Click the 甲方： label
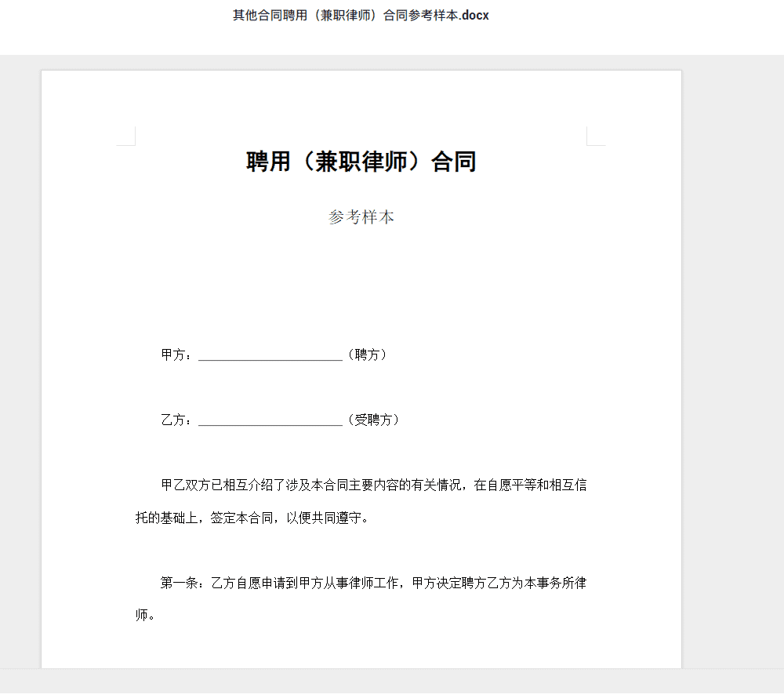Viewport: 784px width, 698px height. [176, 355]
